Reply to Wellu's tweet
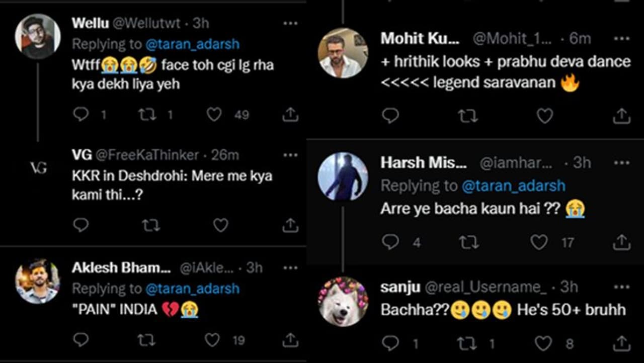 pos(81,115)
